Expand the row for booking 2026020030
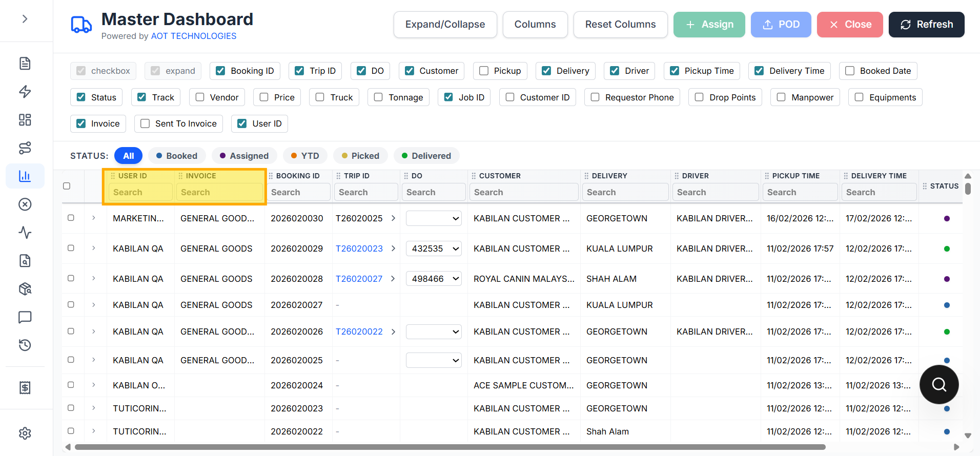The width and height of the screenshot is (980, 456). [x=94, y=218]
